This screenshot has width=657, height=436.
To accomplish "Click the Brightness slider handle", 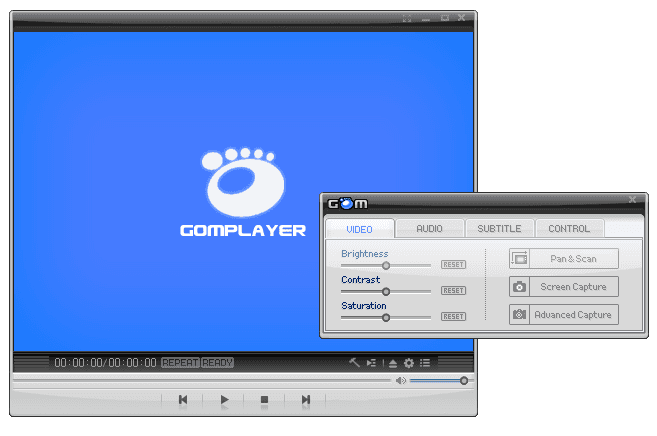I will point(386,266).
